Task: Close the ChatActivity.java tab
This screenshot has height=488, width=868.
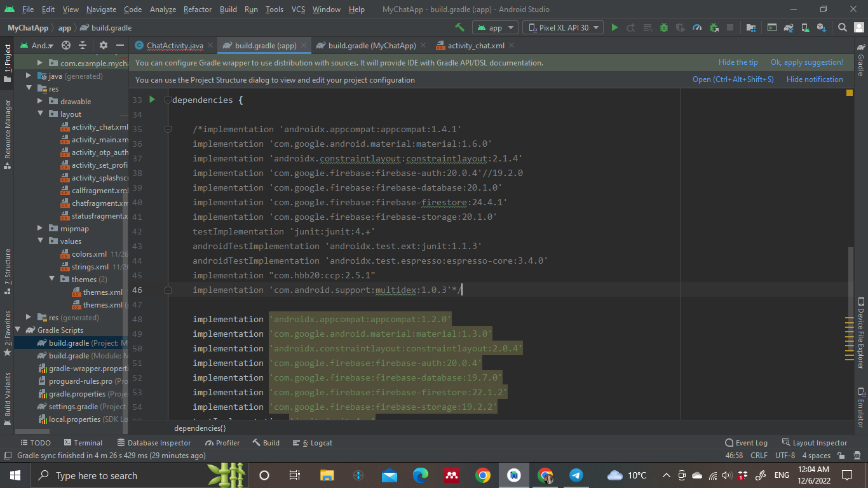Action: (x=211, y=45)
